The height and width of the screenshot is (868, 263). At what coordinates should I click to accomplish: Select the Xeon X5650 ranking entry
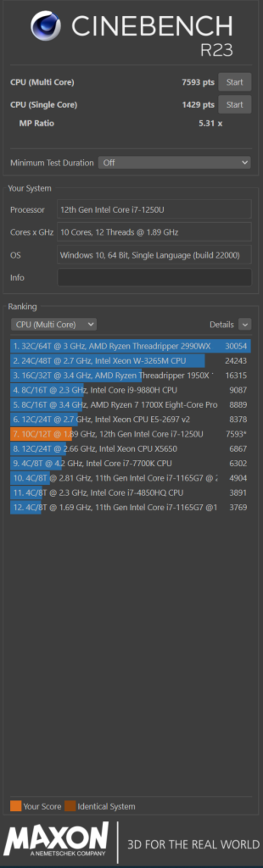click(x=131, y=449)
